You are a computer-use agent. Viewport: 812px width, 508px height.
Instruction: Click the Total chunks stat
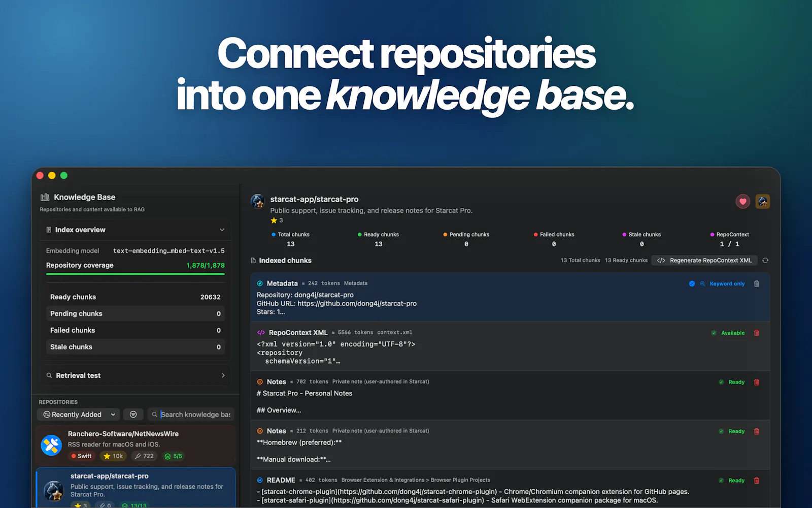point(291,239)
